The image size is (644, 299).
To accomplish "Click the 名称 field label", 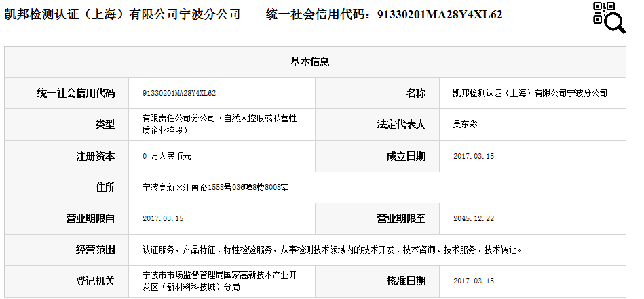I will [x=416, y=93].
